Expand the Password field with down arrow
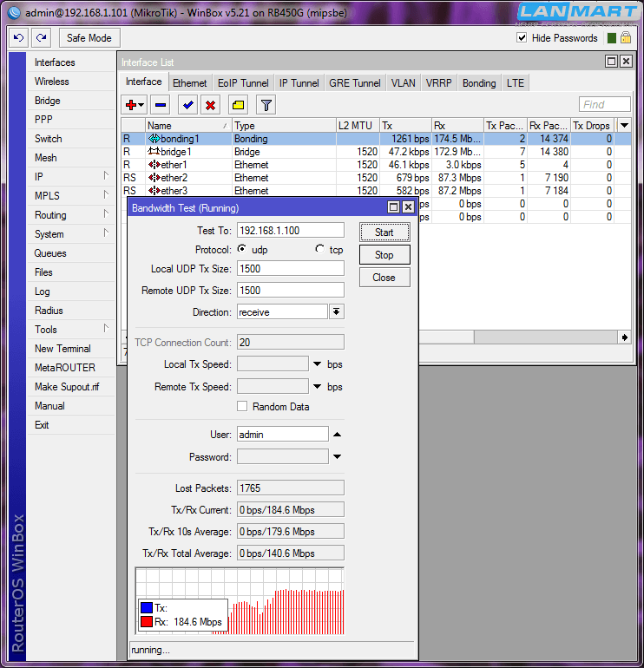The width and height of the screenshot is (644, 668). tap(337, 456)
